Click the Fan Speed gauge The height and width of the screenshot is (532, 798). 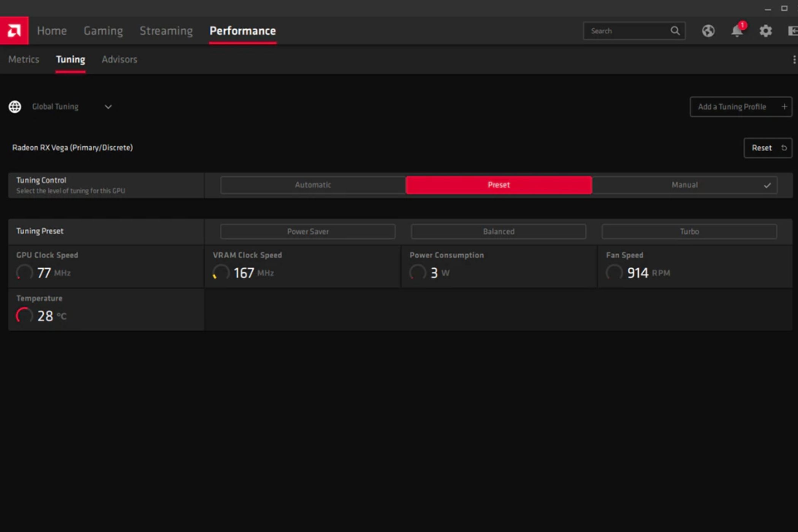tap(614, 272)
